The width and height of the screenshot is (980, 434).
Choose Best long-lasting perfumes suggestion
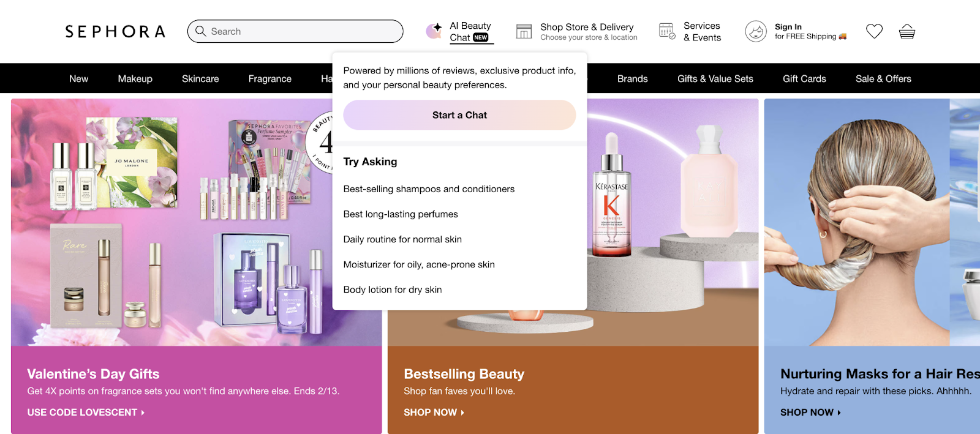(401, 214)
